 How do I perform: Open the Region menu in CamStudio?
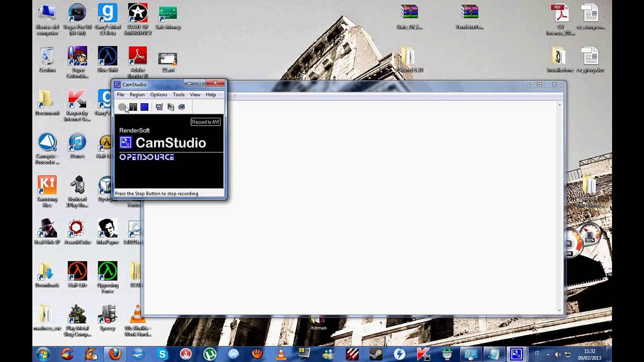pos(137,95)
